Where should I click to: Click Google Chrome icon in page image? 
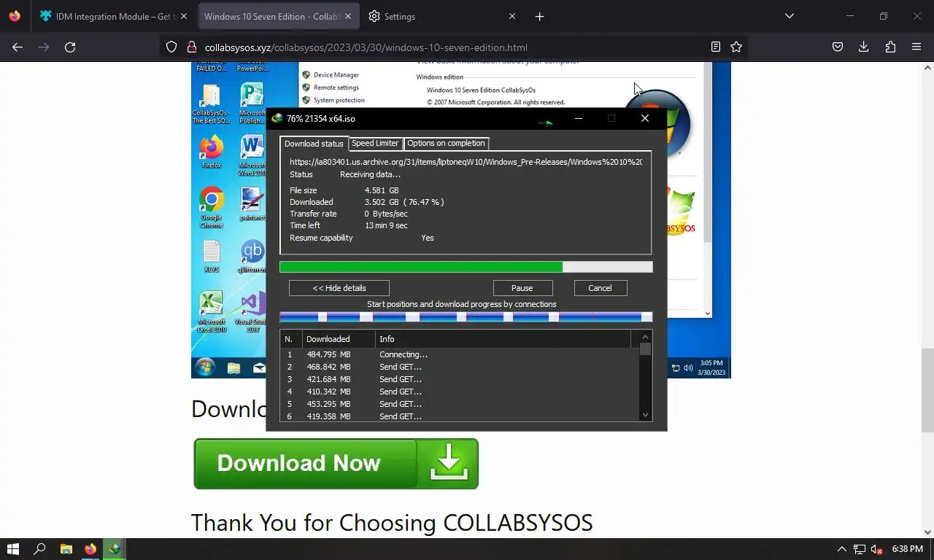tap(212, 208)
